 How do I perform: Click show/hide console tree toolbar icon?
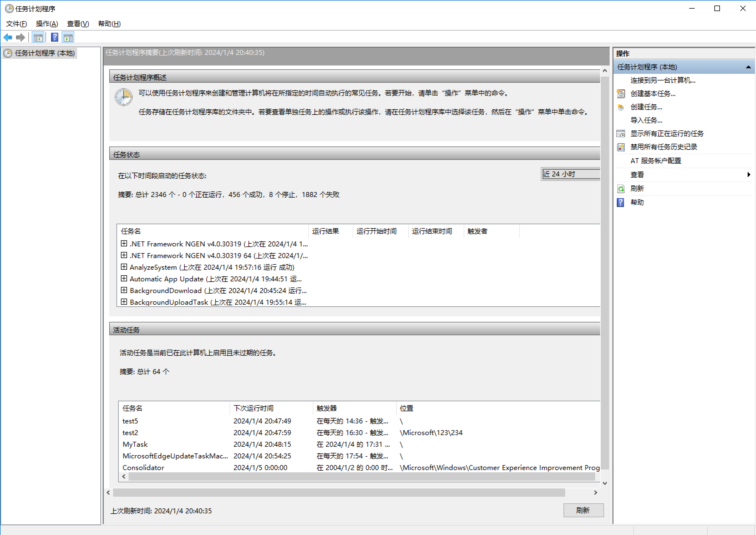tap(38, 37)
